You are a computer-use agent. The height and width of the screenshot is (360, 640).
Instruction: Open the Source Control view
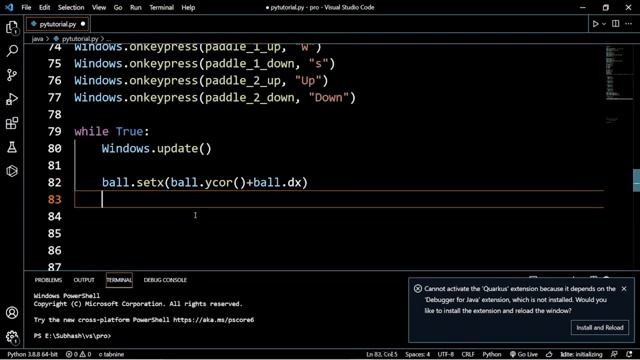click(12, 75)
